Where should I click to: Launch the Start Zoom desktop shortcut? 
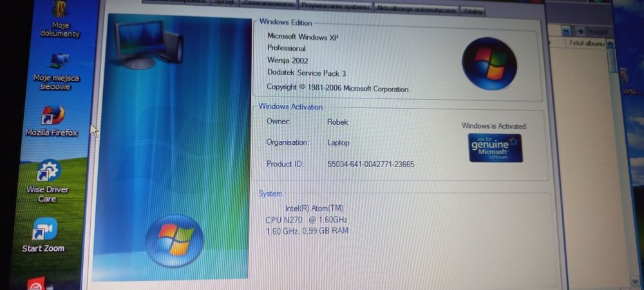tap(44, 235)
